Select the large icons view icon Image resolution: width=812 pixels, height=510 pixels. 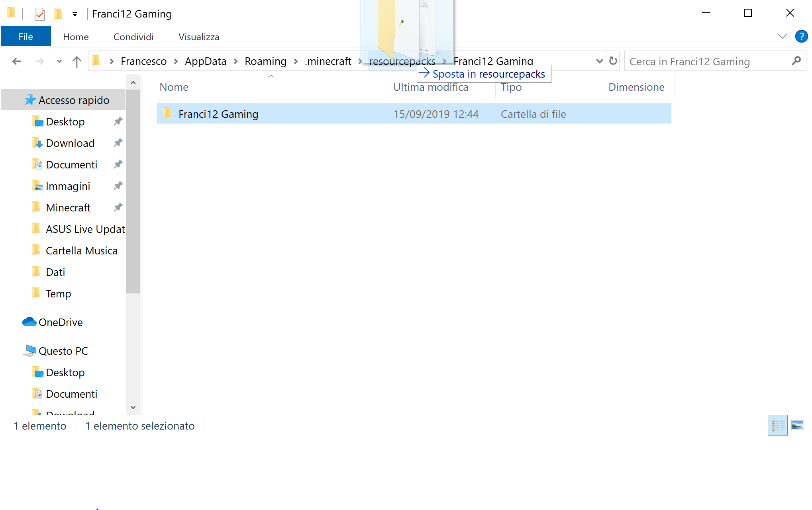click(798, 426)
